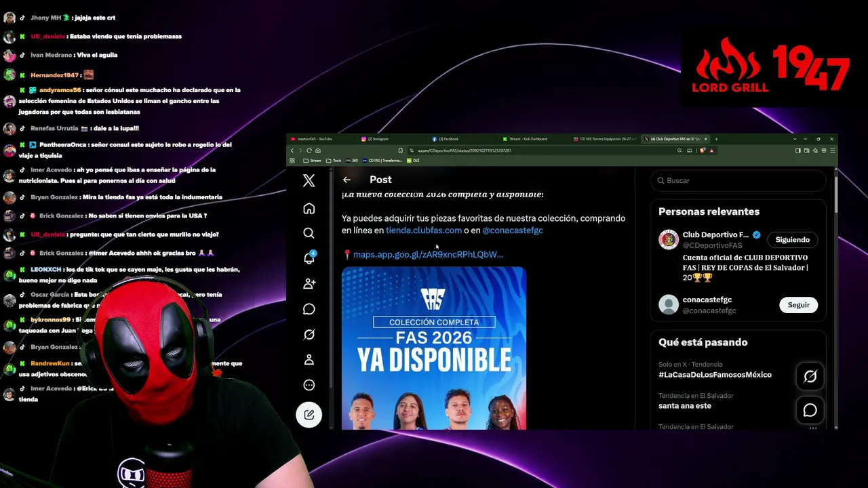Open the follow people icon in sidebar
Image resolution: width=868 pixels, height=488 pixels.
tap(309, 284)
